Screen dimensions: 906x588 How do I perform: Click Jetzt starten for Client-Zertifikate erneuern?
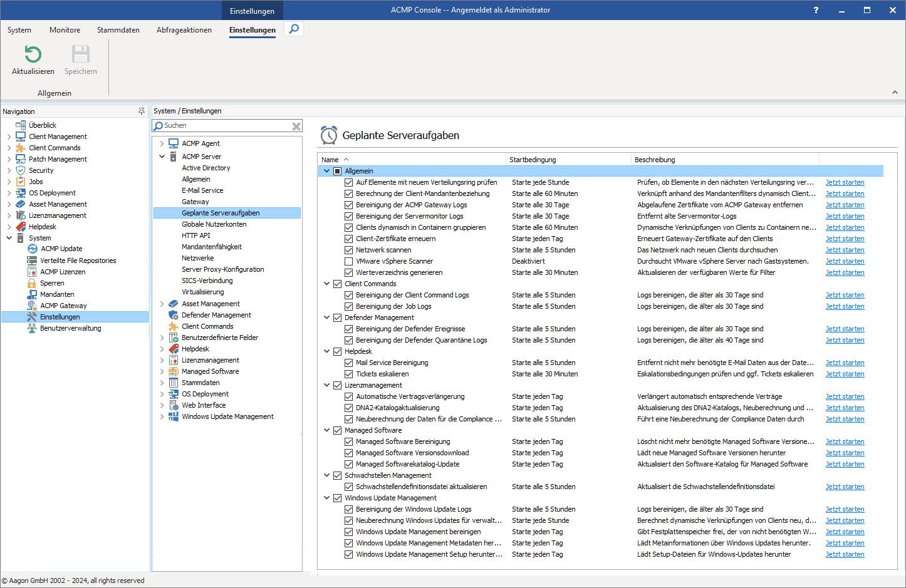click(x=844, y=239)
